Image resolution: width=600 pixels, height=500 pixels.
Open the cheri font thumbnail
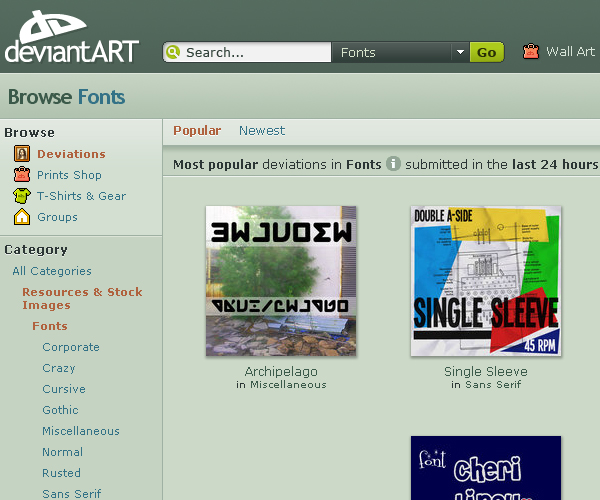coord(486,468)
